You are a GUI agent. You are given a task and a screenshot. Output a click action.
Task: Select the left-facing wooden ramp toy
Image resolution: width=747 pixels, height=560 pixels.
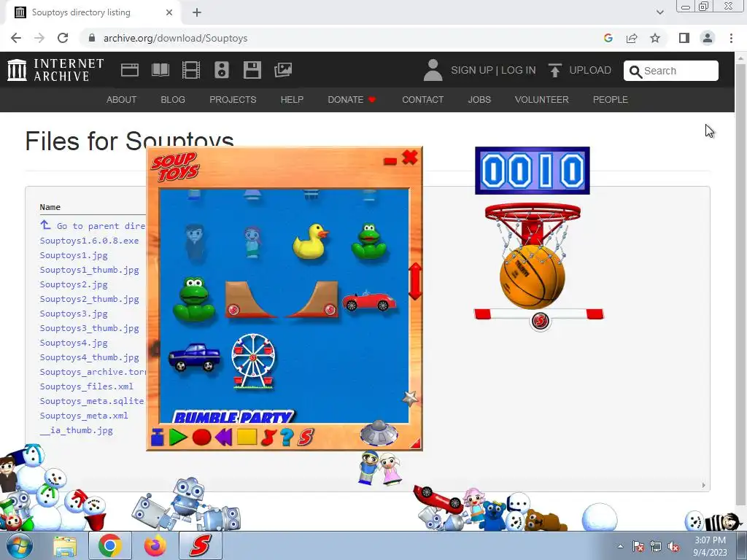(x=250, y=299)
